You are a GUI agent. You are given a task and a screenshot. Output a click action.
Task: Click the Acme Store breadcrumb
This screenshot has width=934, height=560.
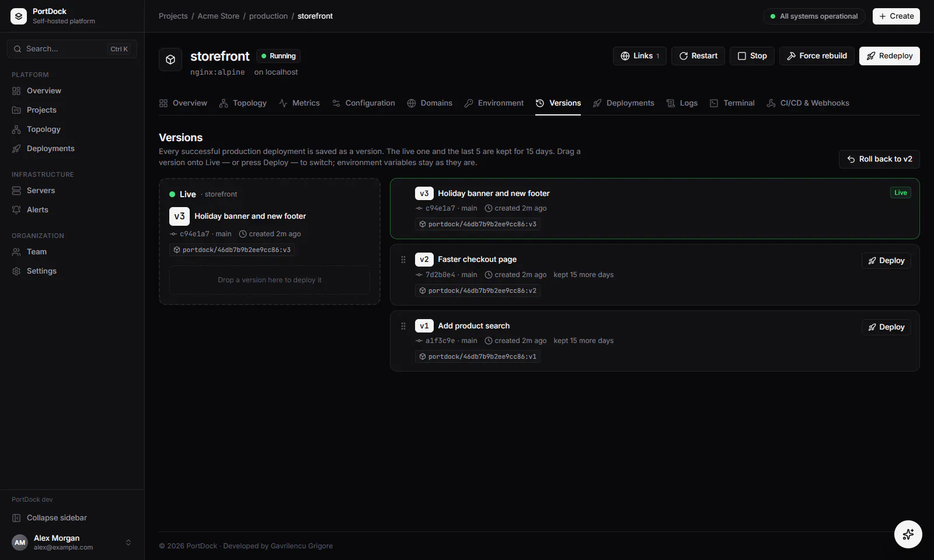pyautogui.click(x=218, y=16)
